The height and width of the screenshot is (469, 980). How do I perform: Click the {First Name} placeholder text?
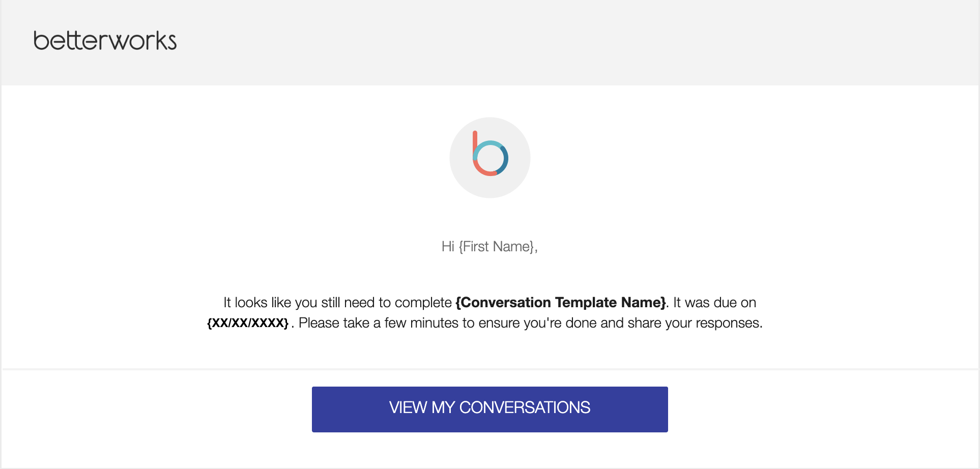pos(497,247)
